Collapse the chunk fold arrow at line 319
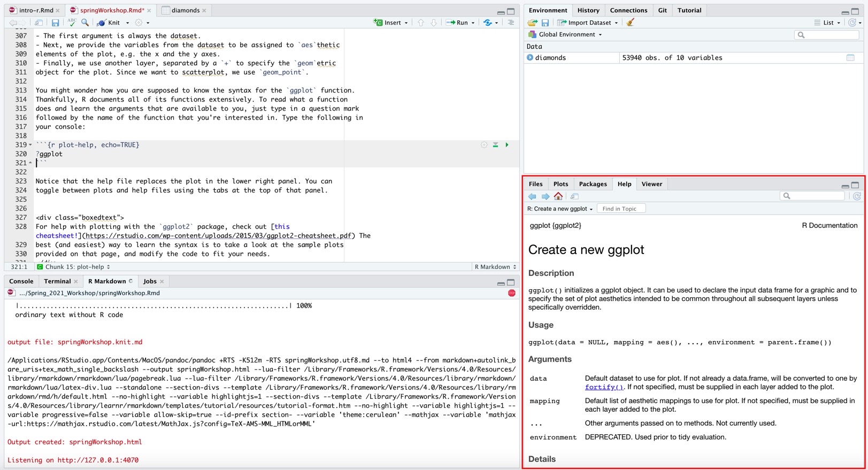 click(30, 145)
